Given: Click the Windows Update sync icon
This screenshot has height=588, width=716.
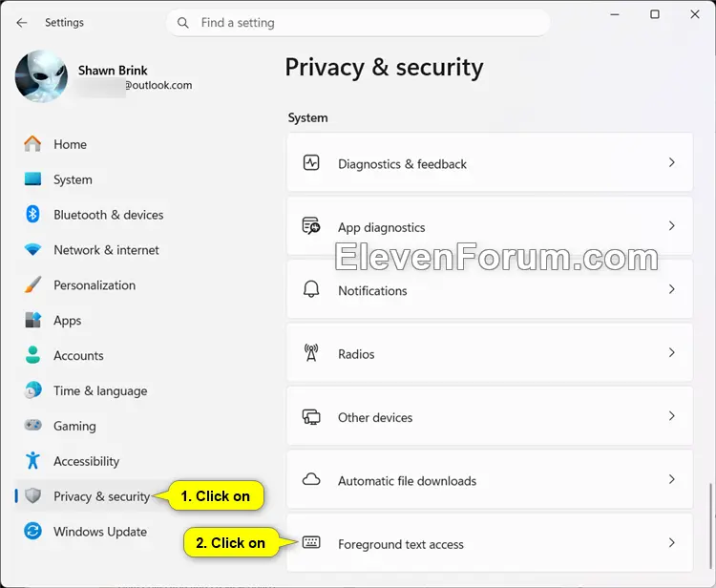Looking at the screenshot, I should coord(32,531).
